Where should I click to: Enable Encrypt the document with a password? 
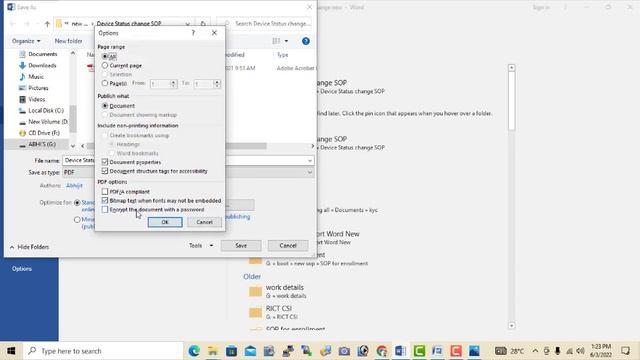[105, 209]
